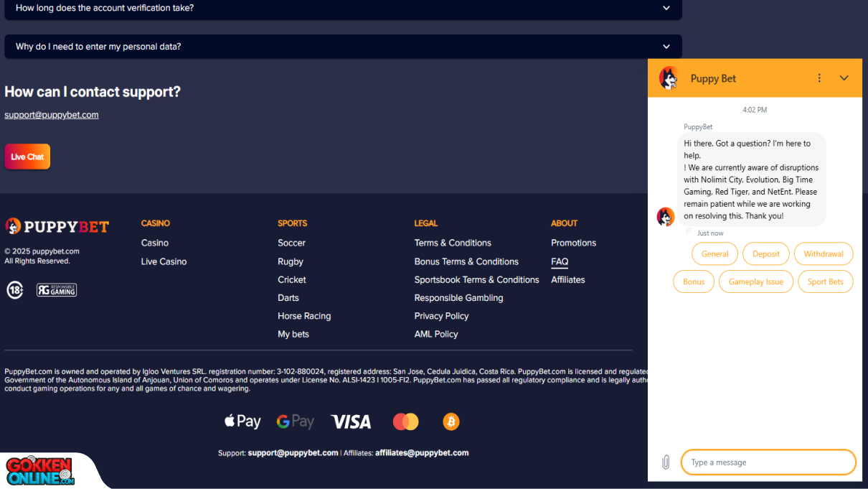The width and height of the screenshot is (868, 489).
Task: Click the 'Just now' message label
Action: 710,233
